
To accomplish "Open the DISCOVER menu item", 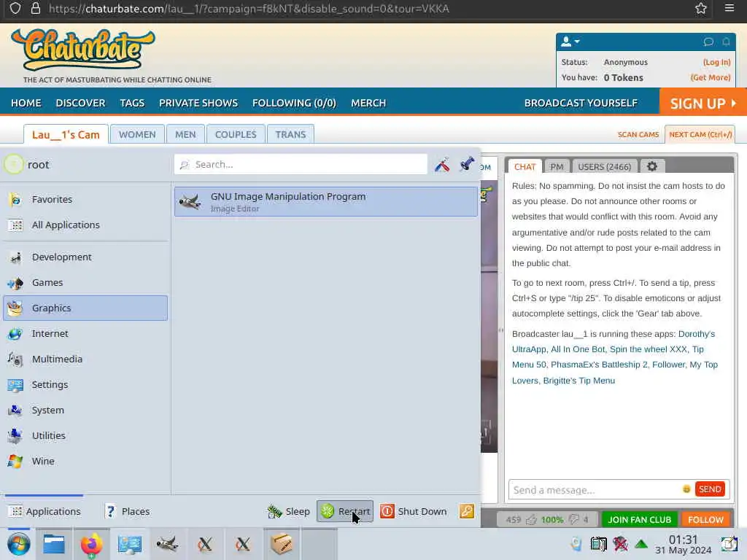I will (x=80, y=103).
